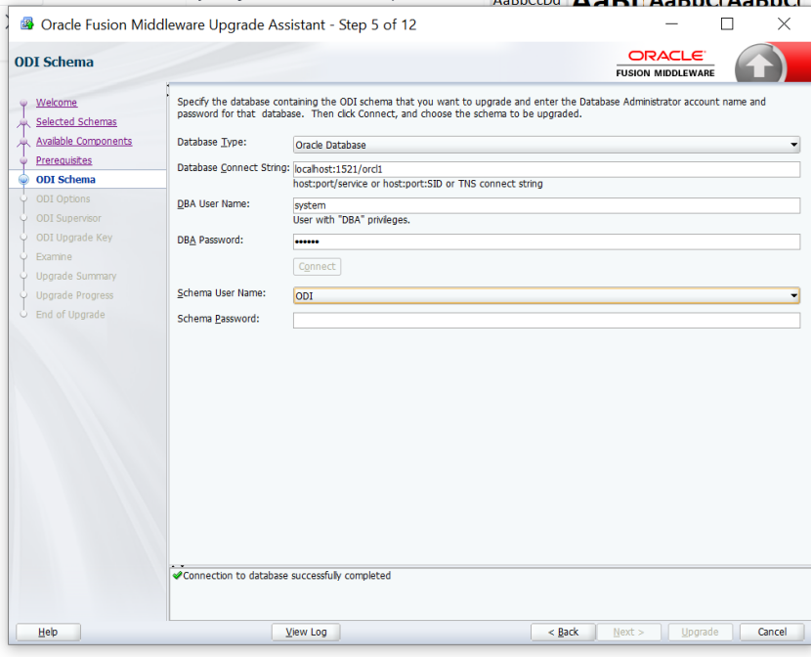812x658 pixels.
Task: Select the Upgrade Progress step
Action: 74,295
